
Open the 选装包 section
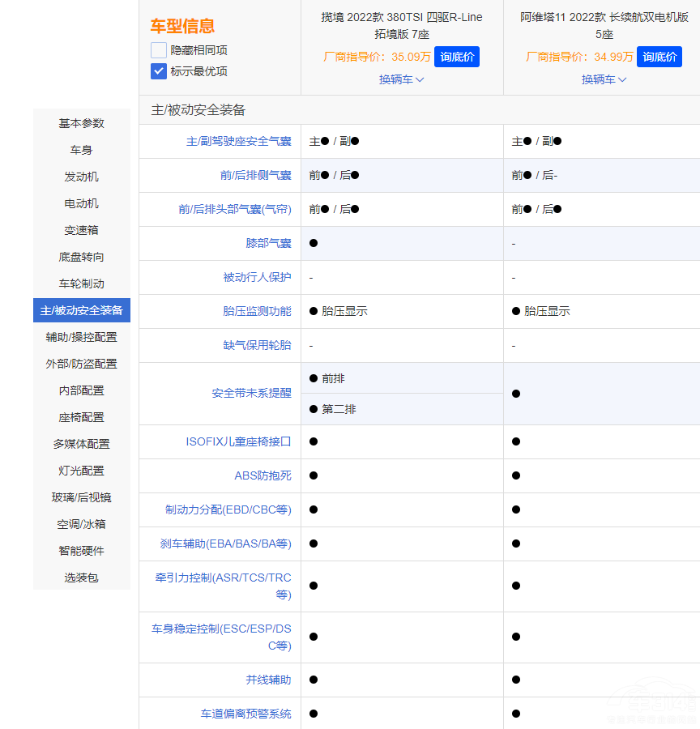(x=81, y=578)
